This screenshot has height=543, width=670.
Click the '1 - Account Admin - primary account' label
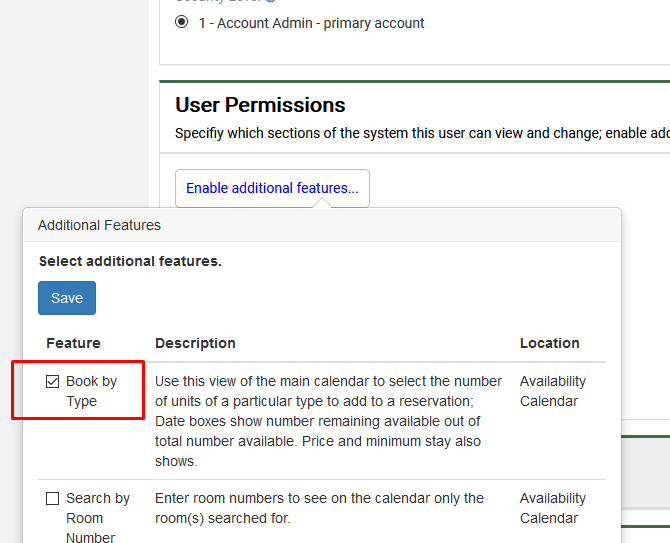(x=311, y=23)
